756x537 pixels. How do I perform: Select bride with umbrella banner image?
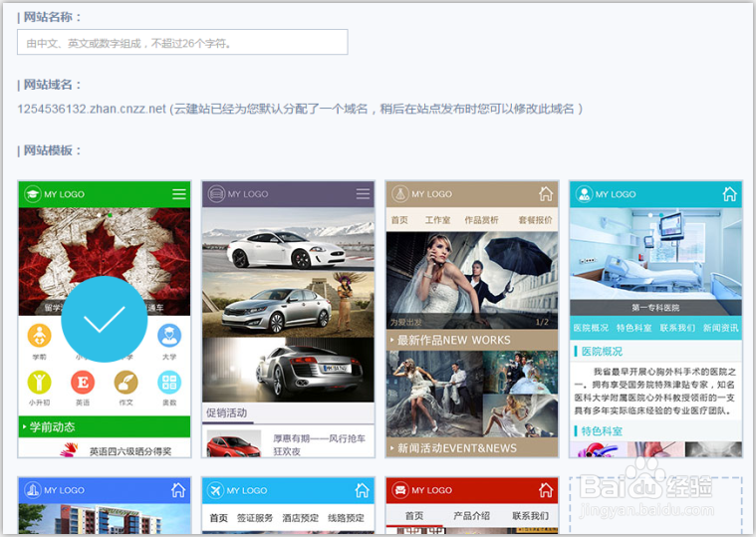472,281
